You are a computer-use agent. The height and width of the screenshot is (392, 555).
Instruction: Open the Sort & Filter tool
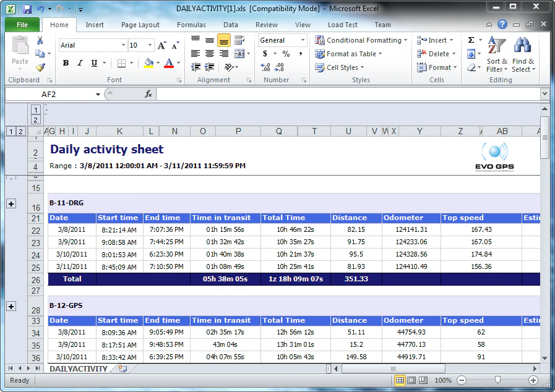497,54
